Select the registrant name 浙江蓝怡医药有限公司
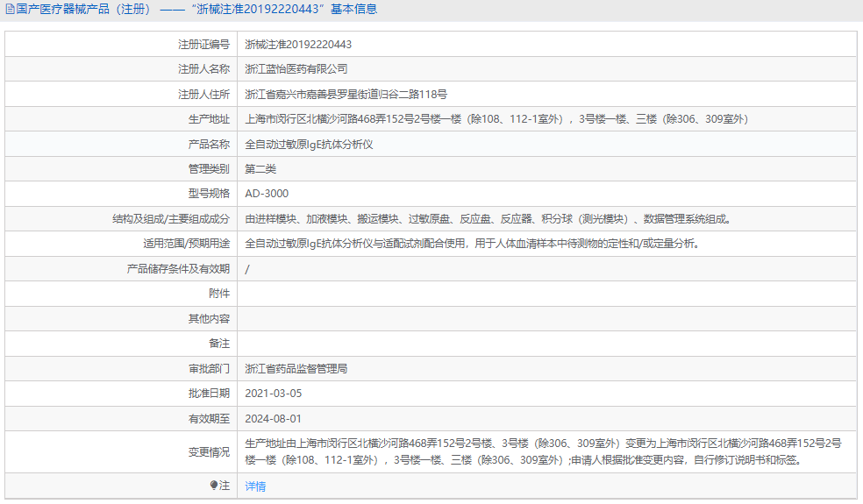Screen dimensions: 863x504 296,69
